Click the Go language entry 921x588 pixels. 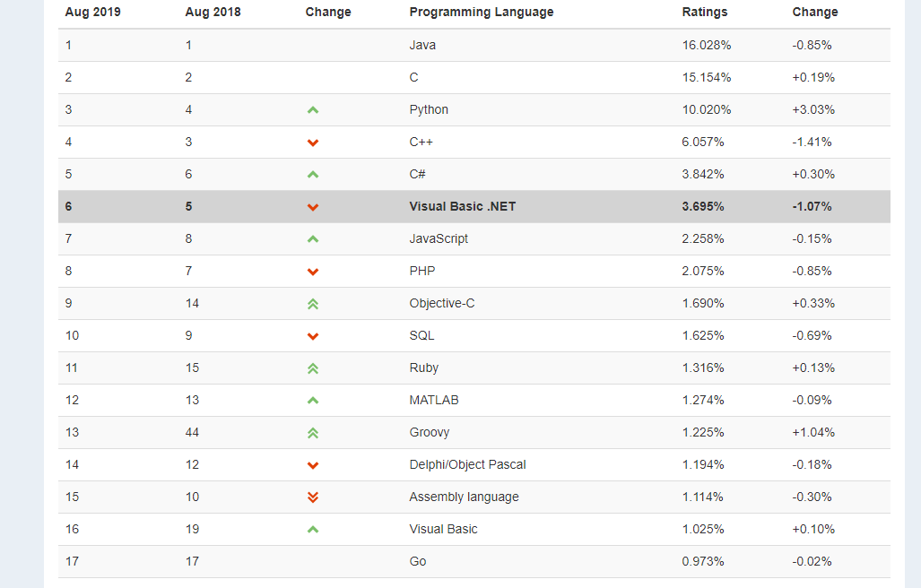(418, 562)
